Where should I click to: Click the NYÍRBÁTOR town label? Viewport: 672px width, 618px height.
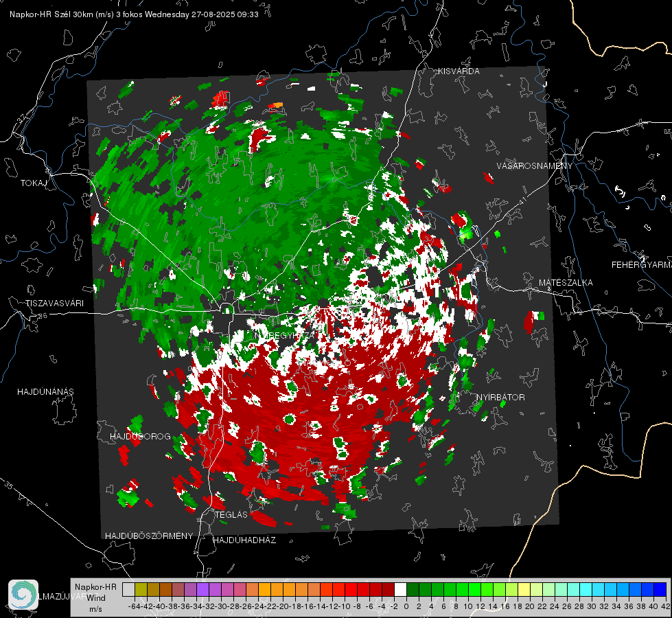click(500, 397)
